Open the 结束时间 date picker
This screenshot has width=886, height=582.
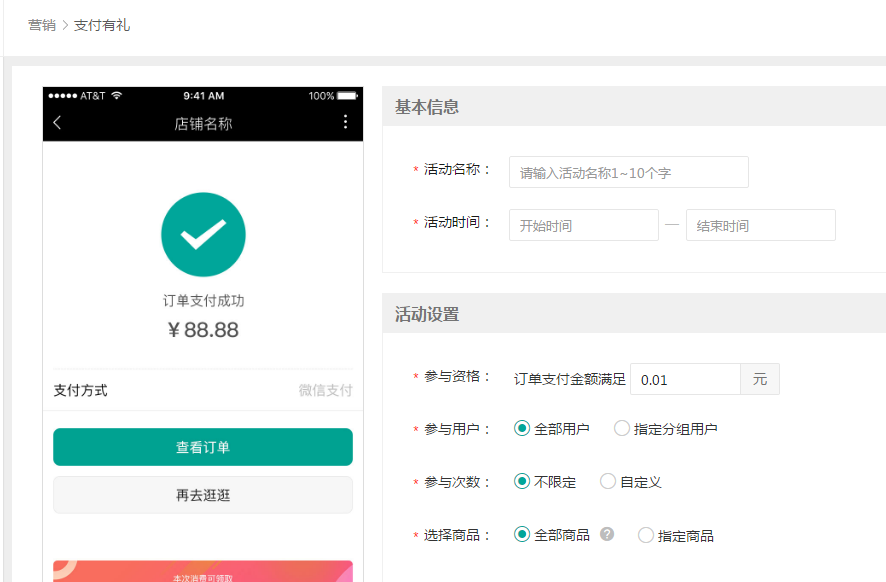[760, 226]
